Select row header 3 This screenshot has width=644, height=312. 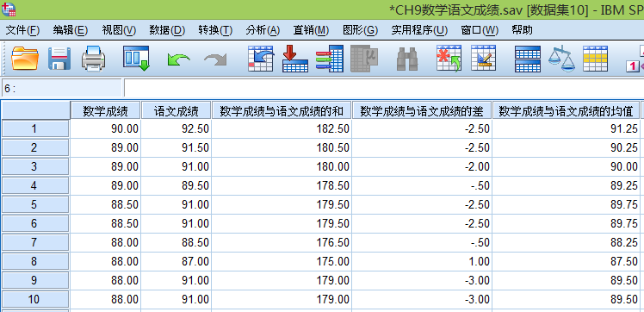(x=35, y=167)
